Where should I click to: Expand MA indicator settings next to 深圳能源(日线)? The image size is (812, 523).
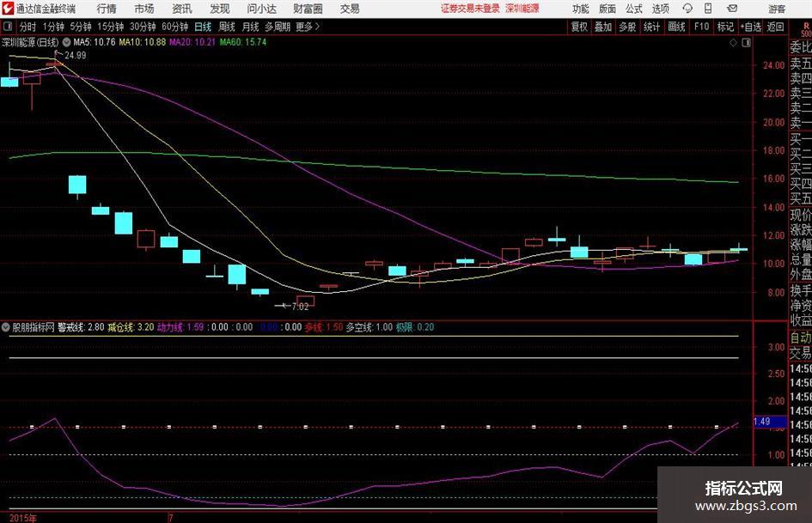pos(66,42)
